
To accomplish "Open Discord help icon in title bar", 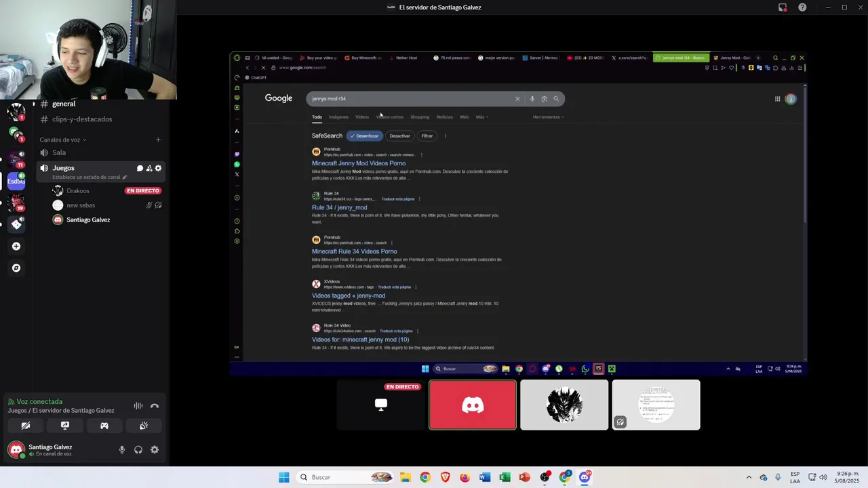I will click(x=803, y=7).
